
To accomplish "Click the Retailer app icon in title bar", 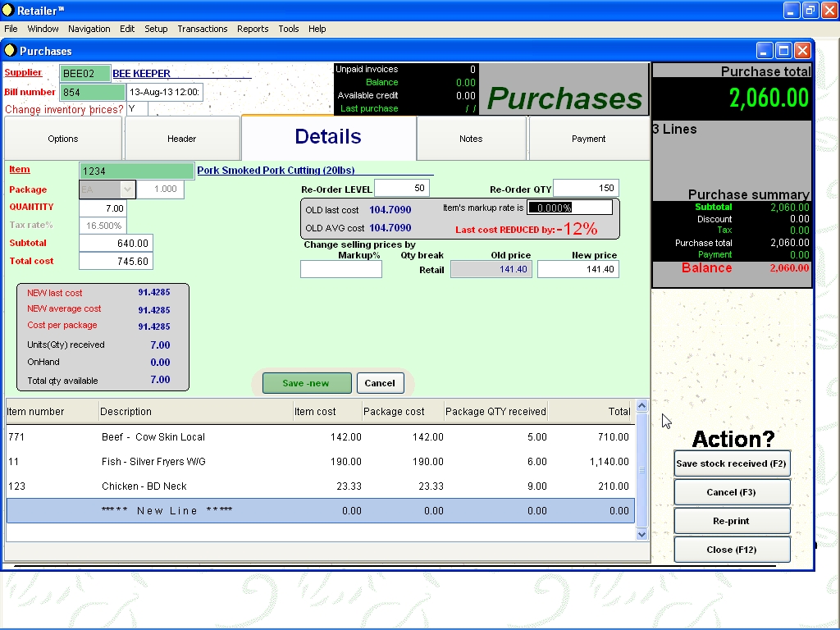I will point(9,11).
